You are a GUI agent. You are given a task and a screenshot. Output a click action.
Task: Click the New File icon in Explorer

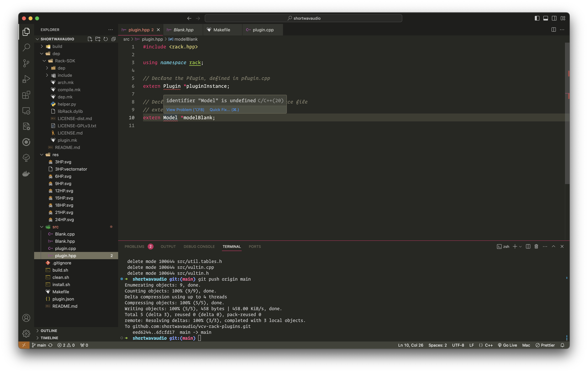pyautogui.click(x=90, y=39)
